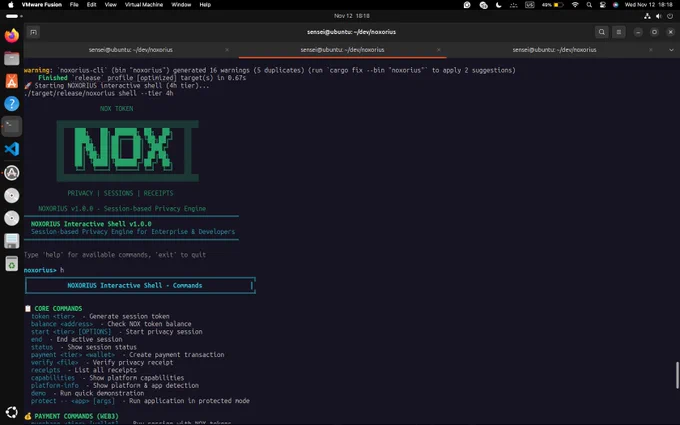Image resolution: width=680 pixels, height=425 pixels.
Task: Open the File menu
Action: [x=74, y=5]
